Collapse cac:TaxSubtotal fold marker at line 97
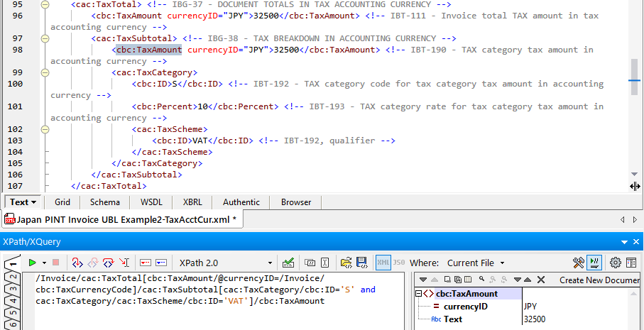This screenshot has height=330, width=644. click(45, 38)
